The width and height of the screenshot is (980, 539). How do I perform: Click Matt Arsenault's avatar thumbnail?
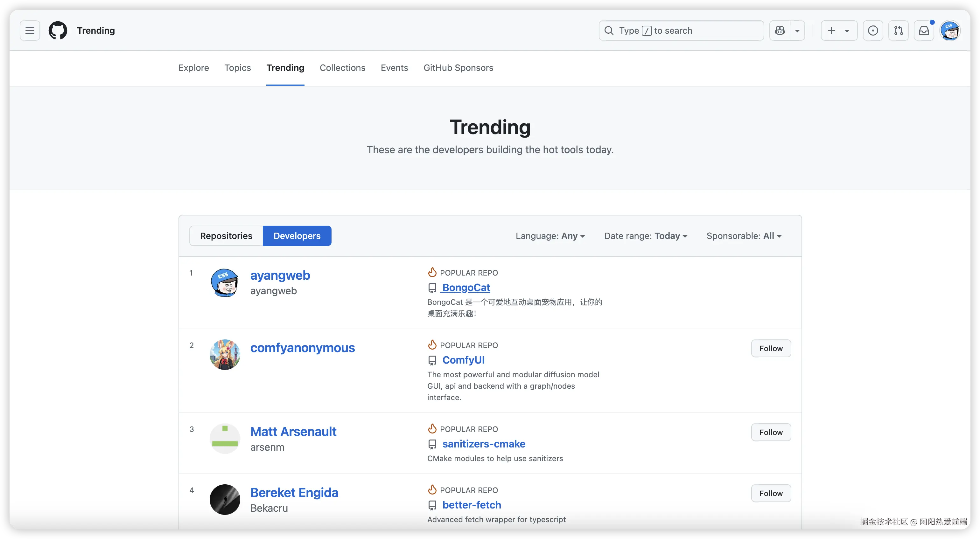pos(225,438)
